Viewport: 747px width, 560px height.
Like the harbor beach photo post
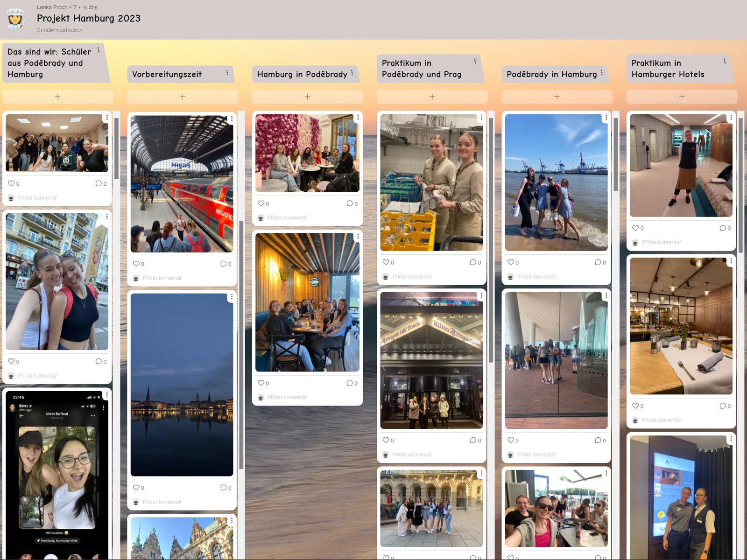pos(510,262)
